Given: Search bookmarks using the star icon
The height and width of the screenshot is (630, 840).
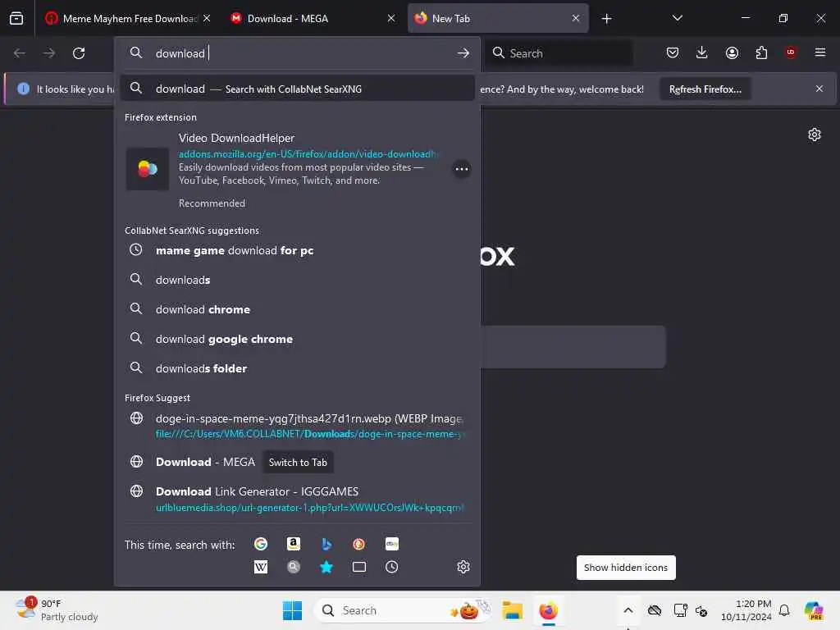Looking at the screenshot, I should pyautogui.click(x=326, y=567).
